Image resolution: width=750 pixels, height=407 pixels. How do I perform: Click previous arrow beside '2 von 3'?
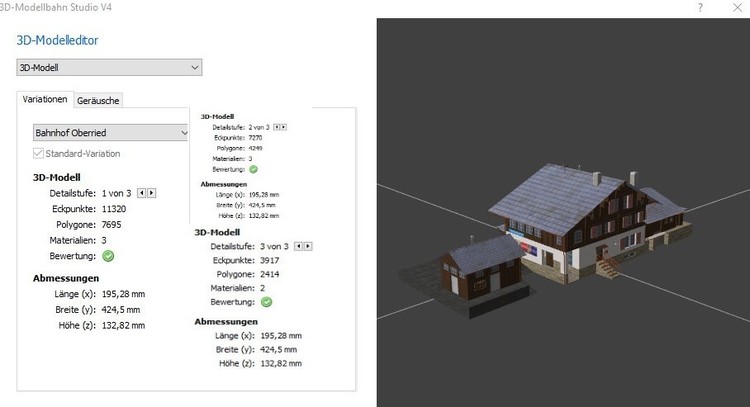coord(276,127)
